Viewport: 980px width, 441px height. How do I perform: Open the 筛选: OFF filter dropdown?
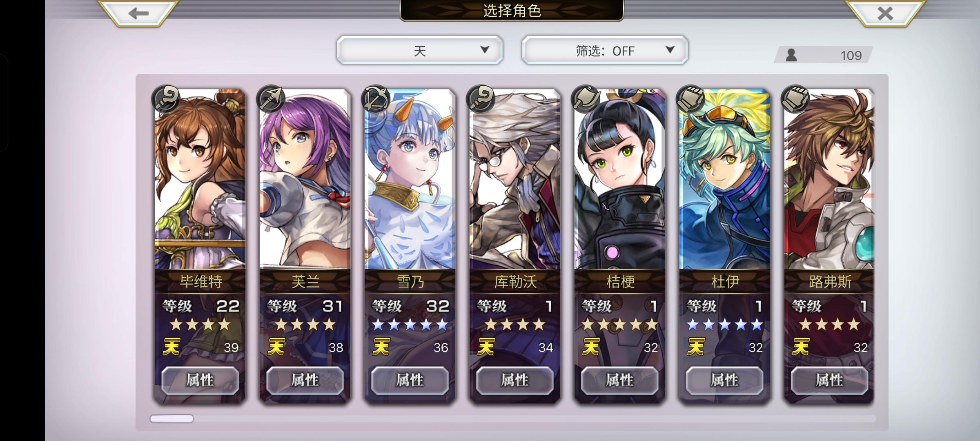pyautogui.click(x=605, y=50)
